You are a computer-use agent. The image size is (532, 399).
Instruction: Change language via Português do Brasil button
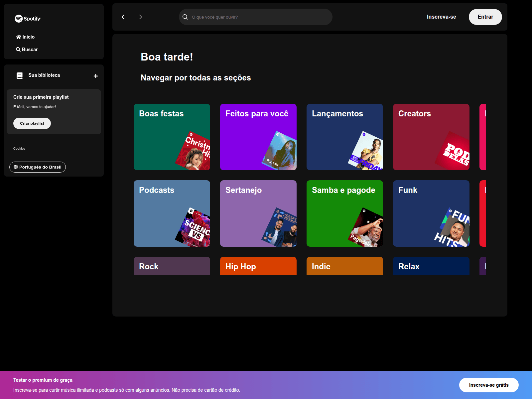tap(37, 167)
